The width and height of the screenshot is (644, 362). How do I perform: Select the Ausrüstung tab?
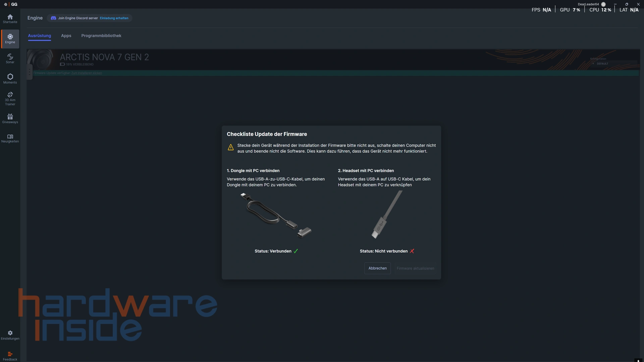point(40,36)
